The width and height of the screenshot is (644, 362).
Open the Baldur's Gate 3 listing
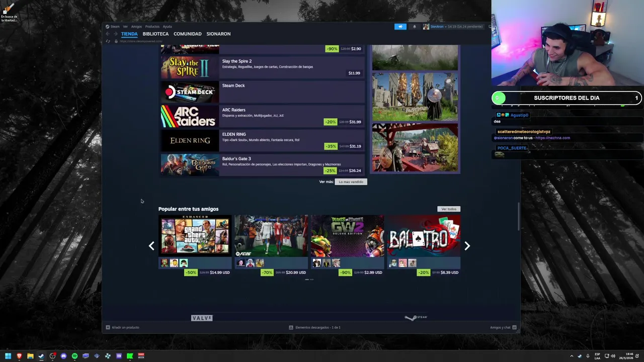coord(262,165)
